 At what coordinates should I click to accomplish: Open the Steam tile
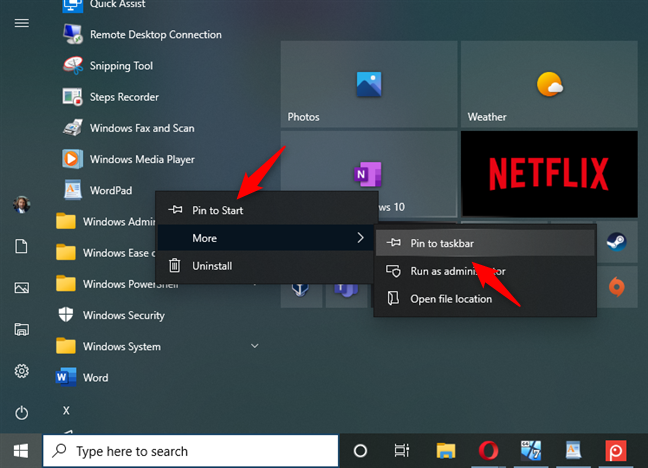click(617, 241)
